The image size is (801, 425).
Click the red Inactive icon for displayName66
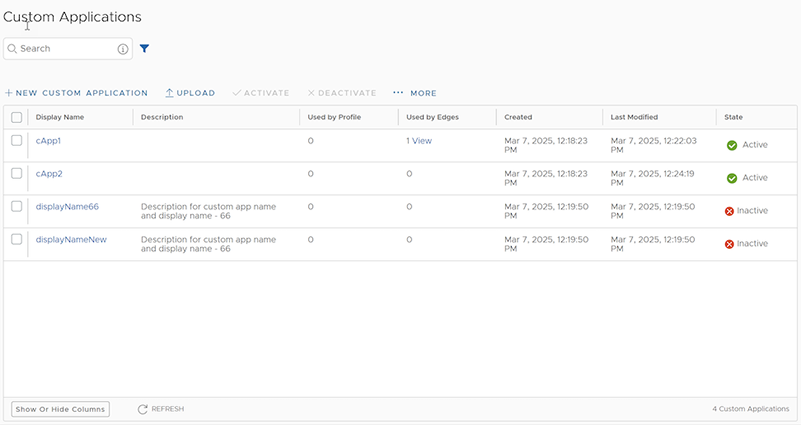(730, 212)
